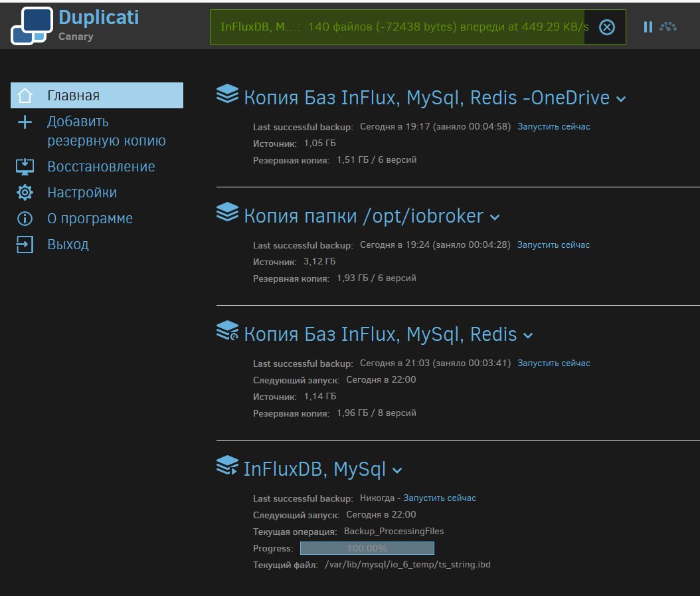Open the throttle speed settings icon
The height and width of the screenshot is (596, 700).
pos(668,27)
